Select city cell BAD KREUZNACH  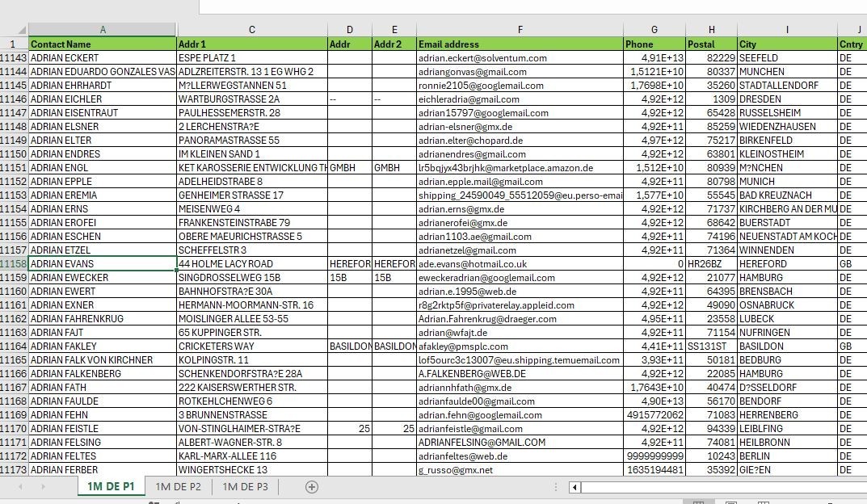click(787, 195)
